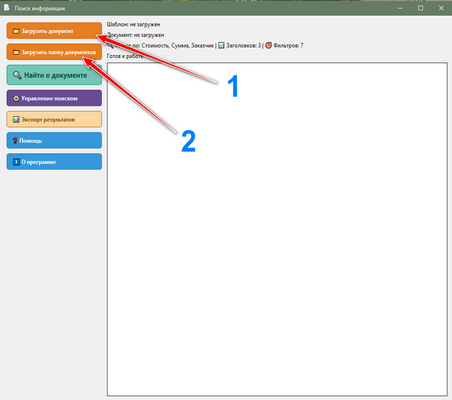Viewport: 452px width, 400px height.
Task: Open the Загрузить документ button
Action: (54, 31)
